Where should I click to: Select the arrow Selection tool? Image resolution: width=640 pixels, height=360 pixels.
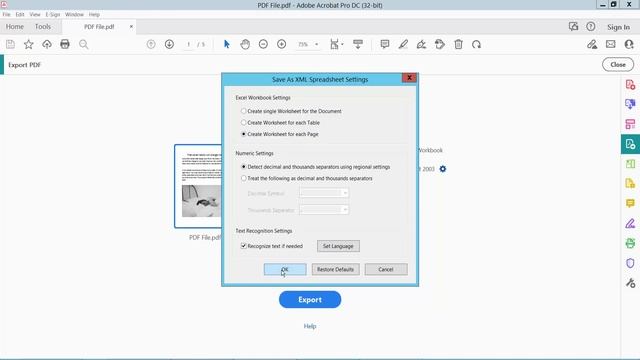tap(227, 44)
